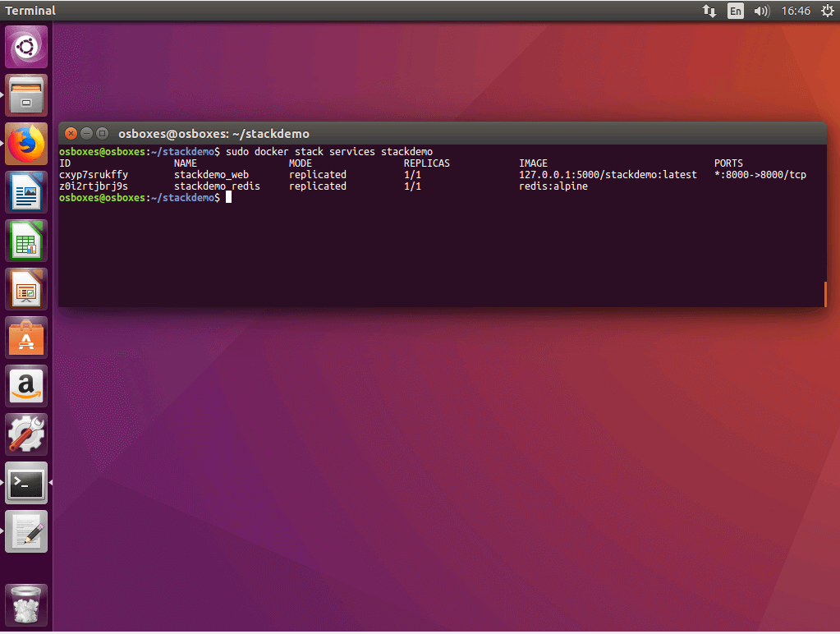Image resolution: width=840 pixels, height=634 pixels.
Task: Open the En keyboard layout indicator
Action: point(736,11)
